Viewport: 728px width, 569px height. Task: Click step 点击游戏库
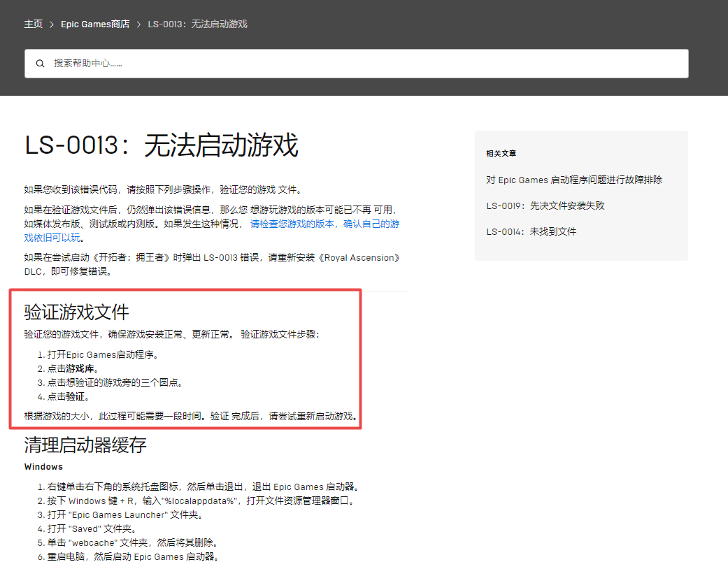pos(73,368)
